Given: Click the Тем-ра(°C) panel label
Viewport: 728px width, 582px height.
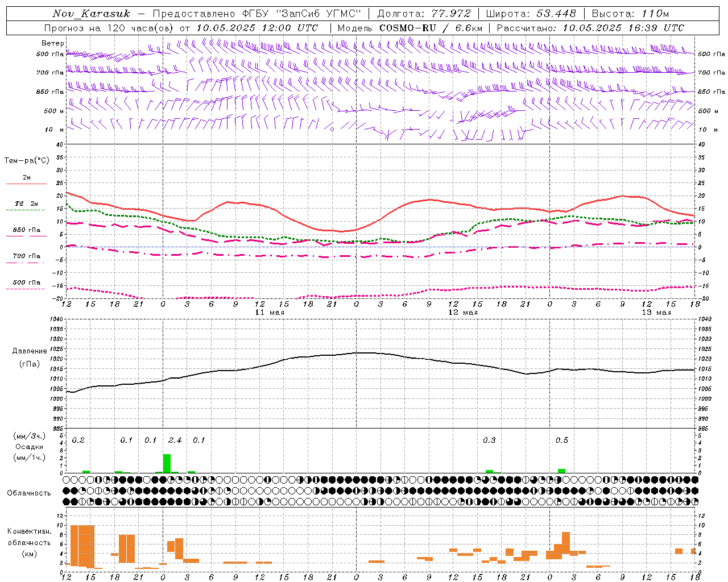Looking at the screenshot, I should [27, 161].
